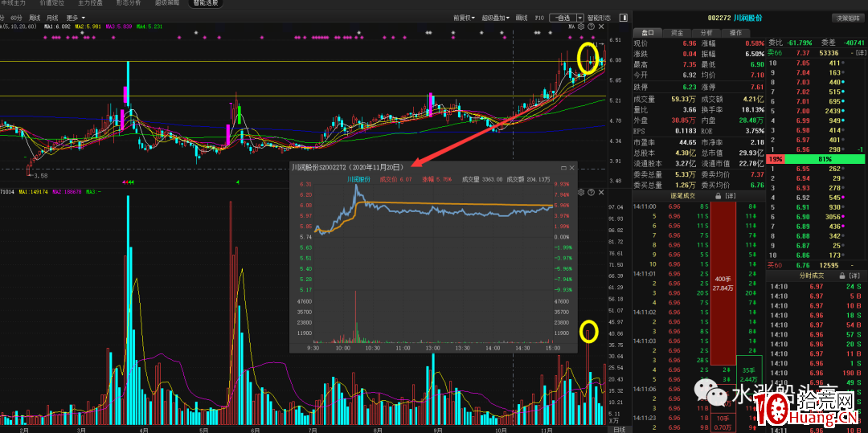
Task: Switch to the 分析 panel tab
Action: [706, 33]
